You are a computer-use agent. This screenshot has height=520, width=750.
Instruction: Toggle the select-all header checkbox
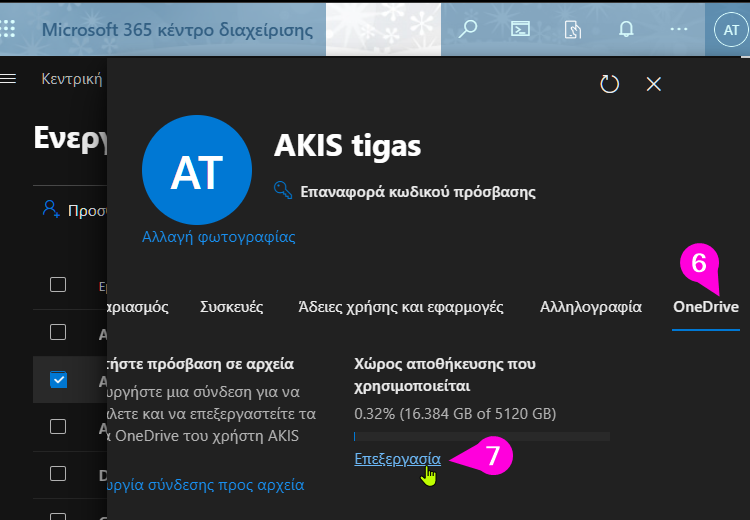58,285
